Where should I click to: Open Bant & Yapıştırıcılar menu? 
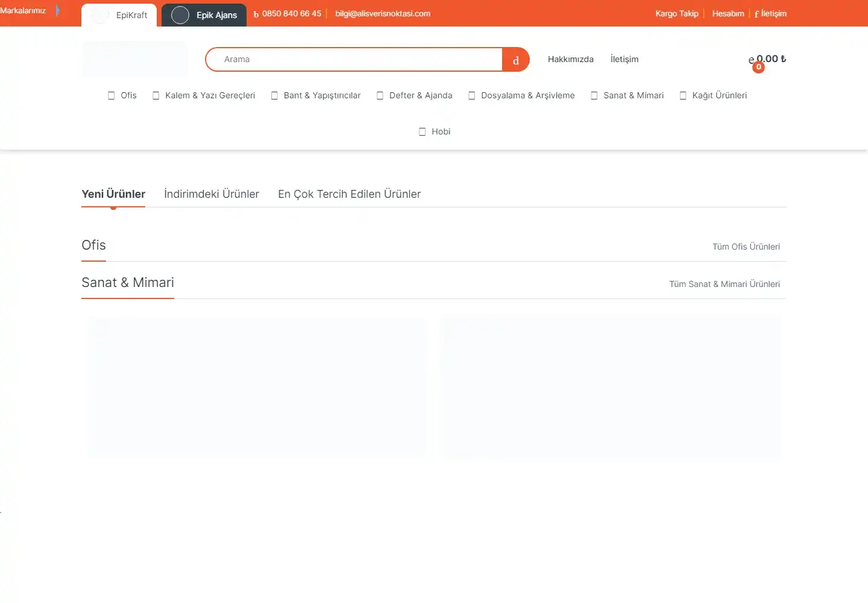click(x=316, y=95)
